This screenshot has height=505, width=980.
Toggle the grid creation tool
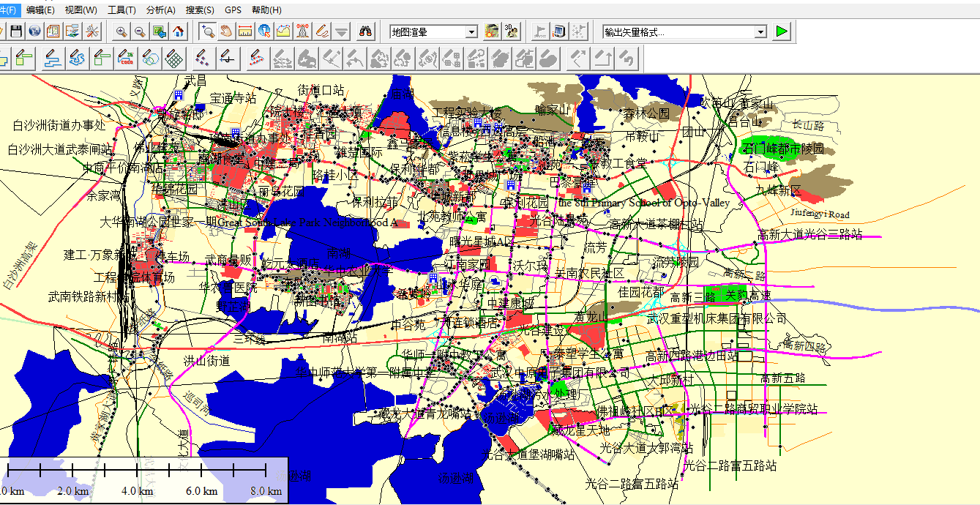click(173, 59)
